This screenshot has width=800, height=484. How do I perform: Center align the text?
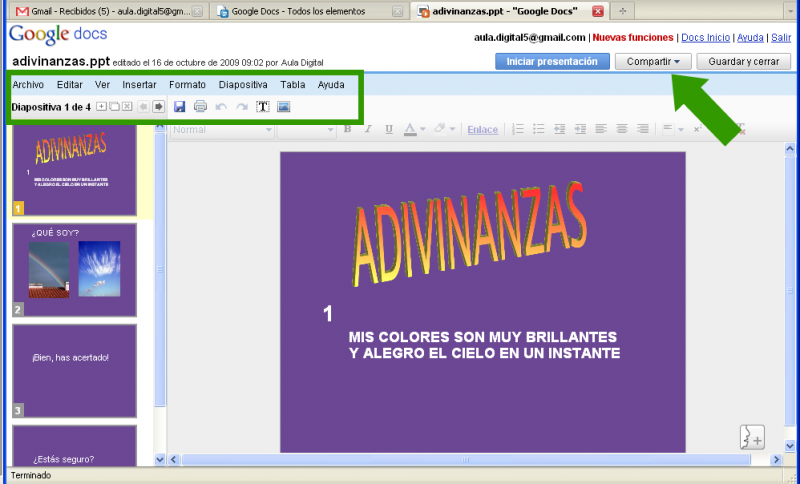[621, 129]
